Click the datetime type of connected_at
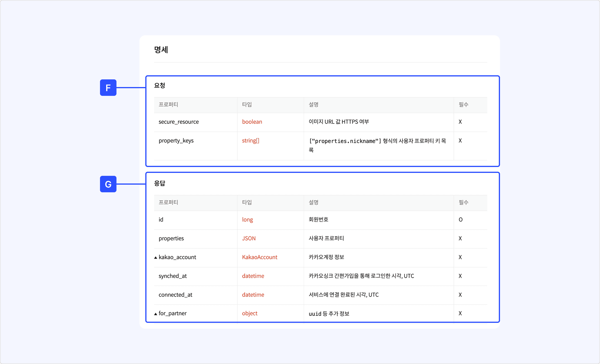The width and height of the screenshot is (600, 364). (x=253, y=295)
